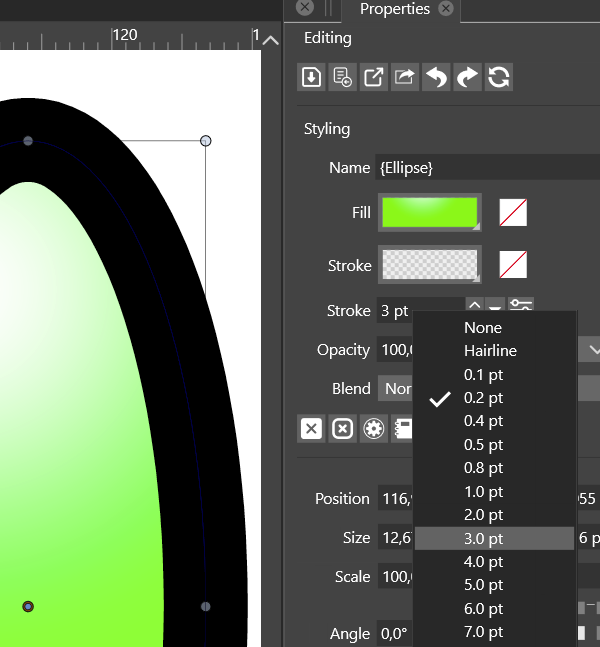Open the green Fill color swatch
600x647 pixels.
coord(430,213)
